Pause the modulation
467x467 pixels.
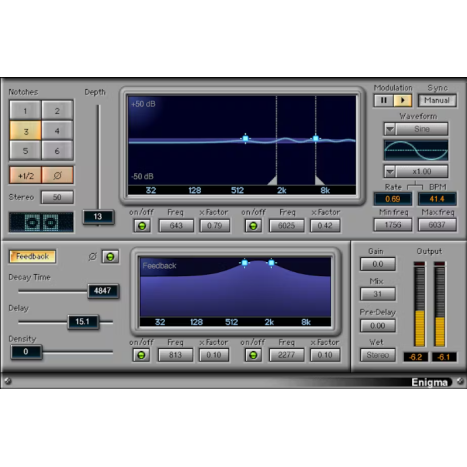click(384, 100)
